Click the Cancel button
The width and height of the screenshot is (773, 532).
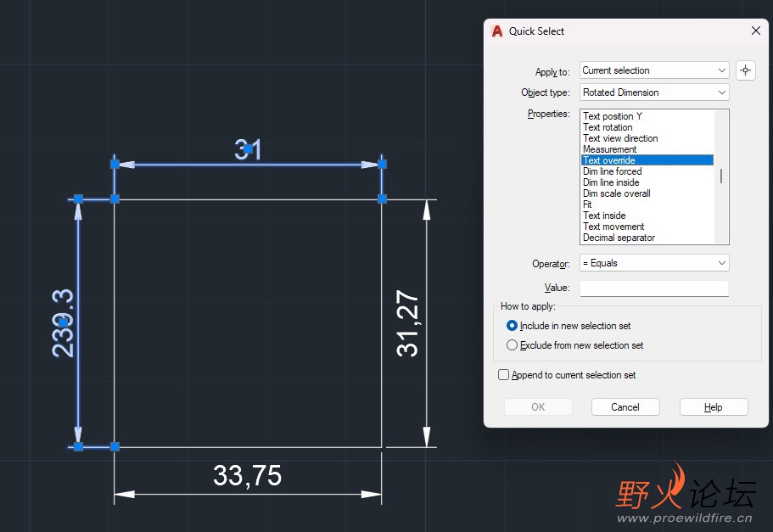click(x=625, y=407)
